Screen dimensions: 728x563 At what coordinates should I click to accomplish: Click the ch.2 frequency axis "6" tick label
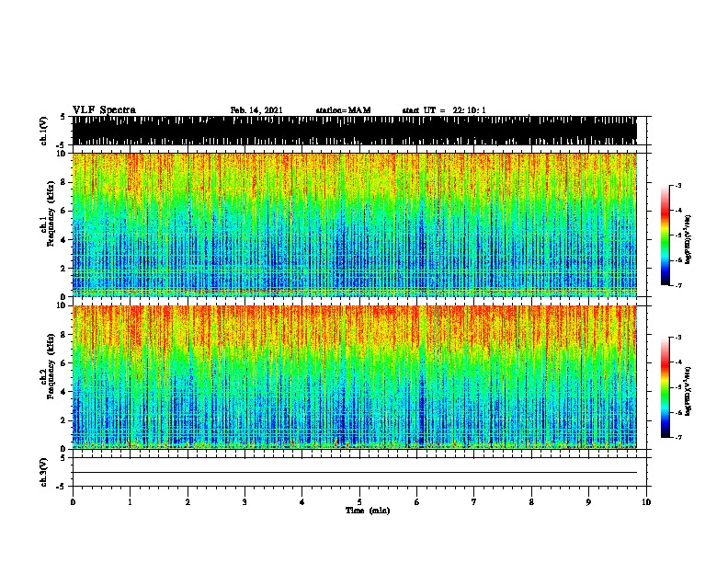tap(64, 363)
